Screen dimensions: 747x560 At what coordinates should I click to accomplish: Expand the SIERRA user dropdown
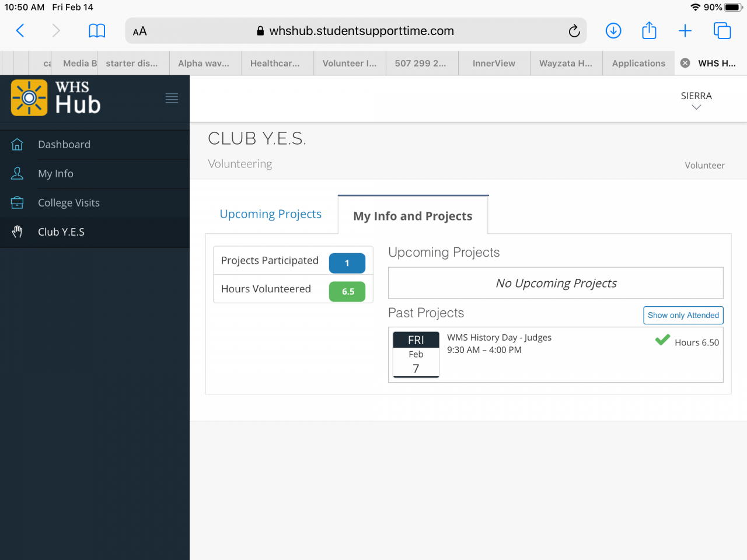pyautogui.click(x=696, y=100)
